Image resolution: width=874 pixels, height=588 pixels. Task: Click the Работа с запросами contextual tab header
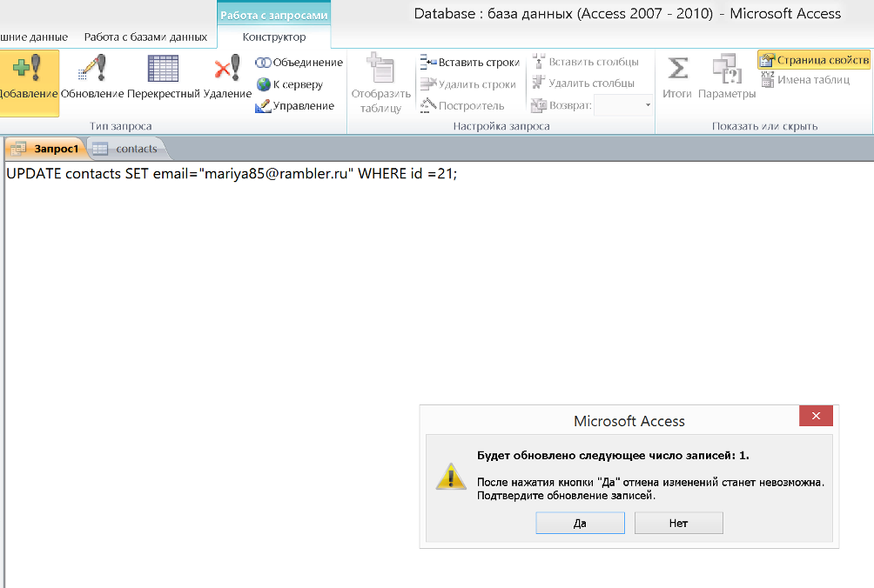click(273, 15)
